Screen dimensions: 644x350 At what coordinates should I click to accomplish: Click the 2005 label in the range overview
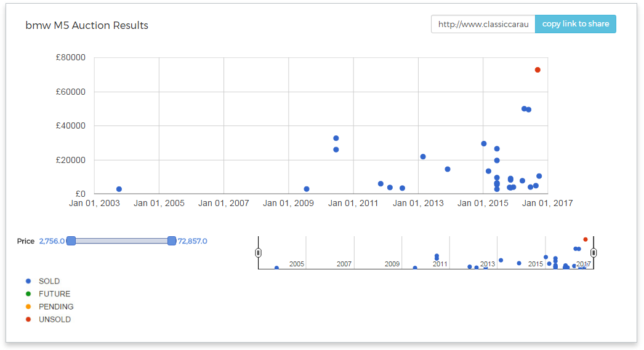[297, 264]
